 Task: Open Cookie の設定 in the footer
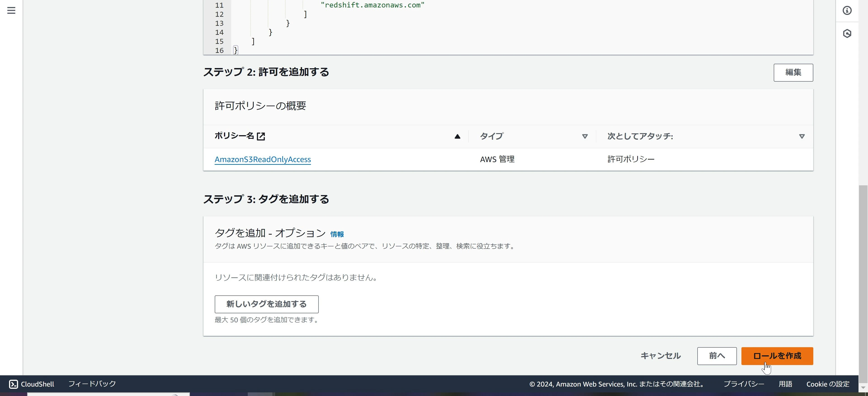coord(828,384)
